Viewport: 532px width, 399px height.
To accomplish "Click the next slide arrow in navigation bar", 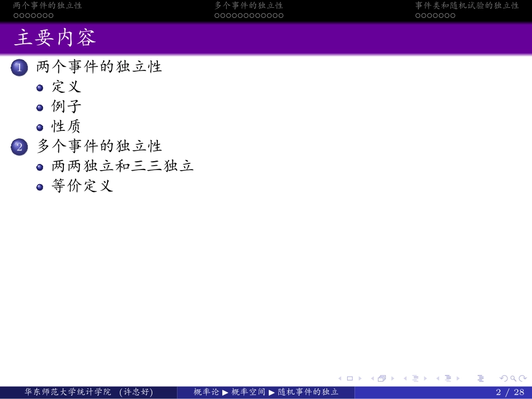I will tap(361, 378).
